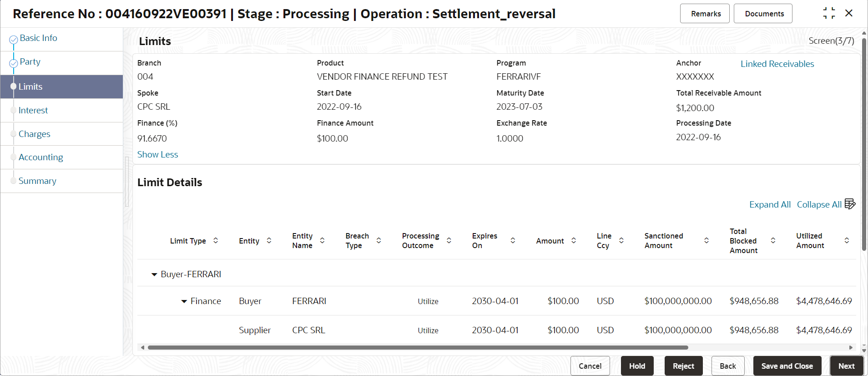Collapse the Buyer-FERRARI row group

(x=154, y=274)
